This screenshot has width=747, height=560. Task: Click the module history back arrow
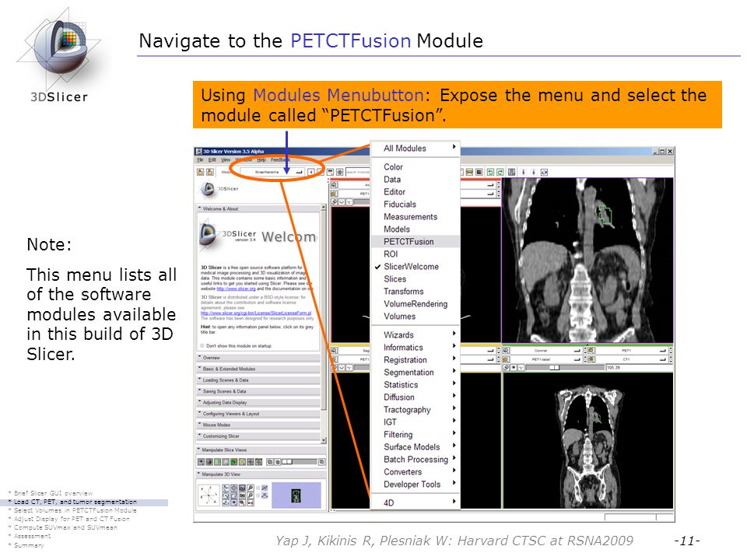click(311, 172)
